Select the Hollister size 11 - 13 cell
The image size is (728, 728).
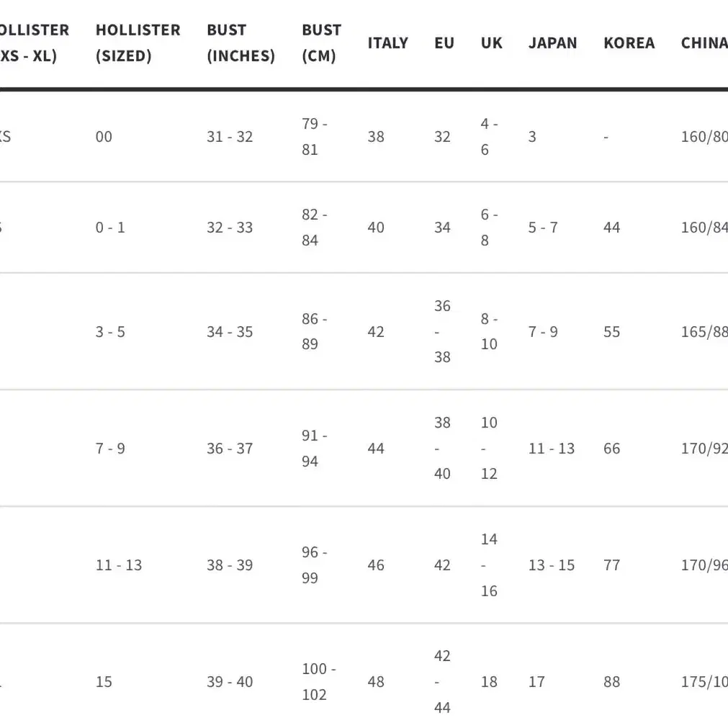pyautogui.click(x=119, y=565)
